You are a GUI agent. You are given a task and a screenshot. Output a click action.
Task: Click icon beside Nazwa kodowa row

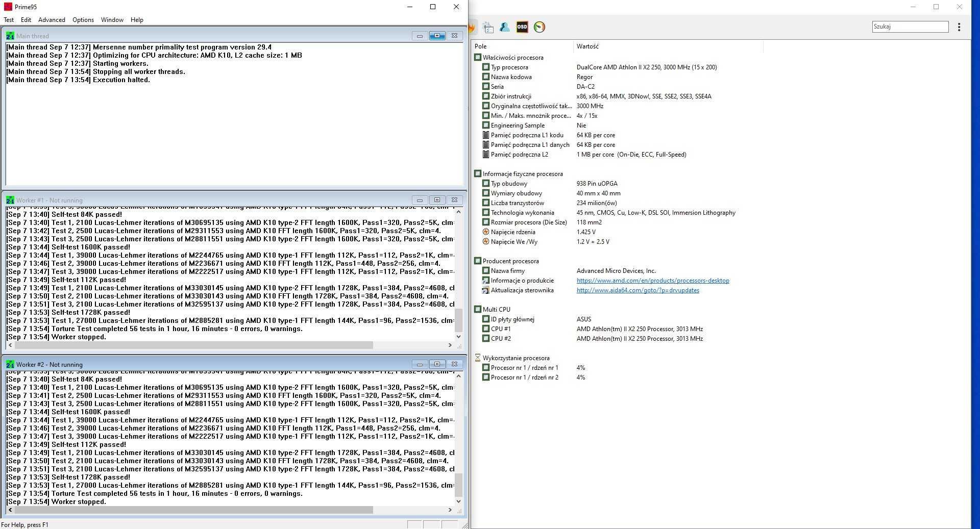(486, 77)
